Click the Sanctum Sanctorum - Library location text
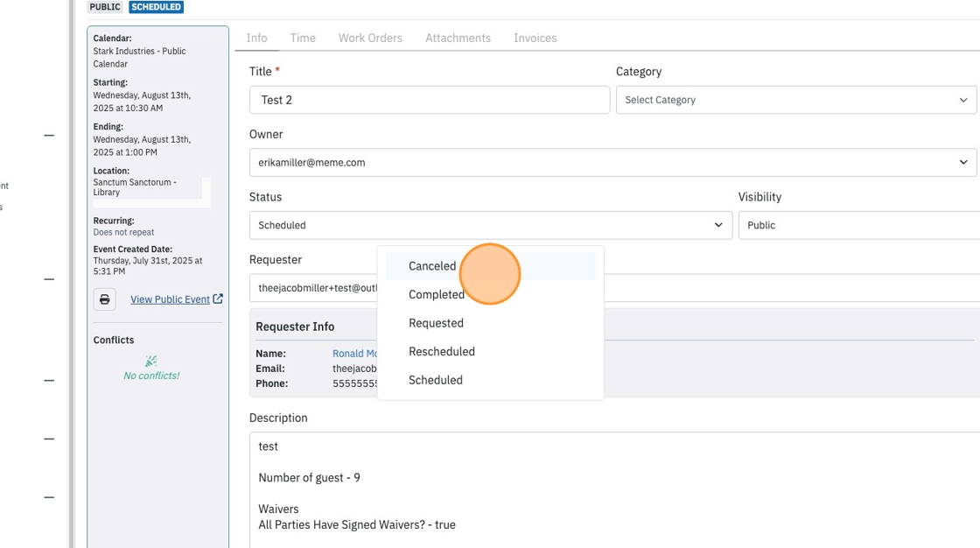Viewport: 980px width, 548px height. [x=135, y=187]
